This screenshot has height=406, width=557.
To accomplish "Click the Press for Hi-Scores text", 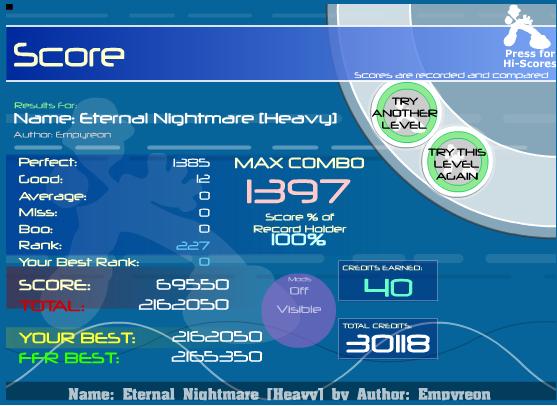I will [x=530, y=59].
